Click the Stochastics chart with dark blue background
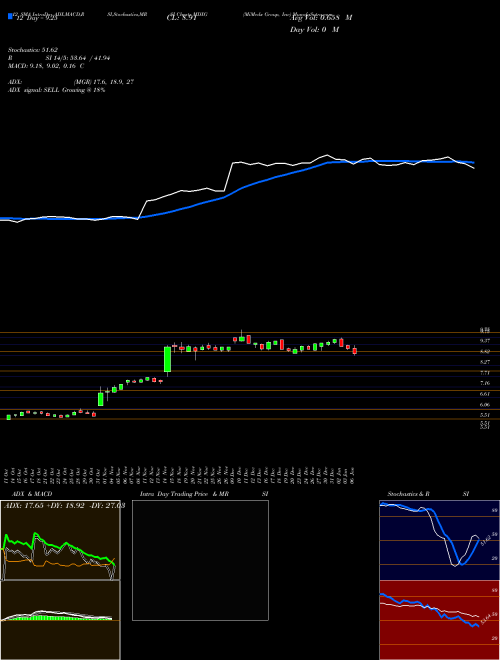 439,540
